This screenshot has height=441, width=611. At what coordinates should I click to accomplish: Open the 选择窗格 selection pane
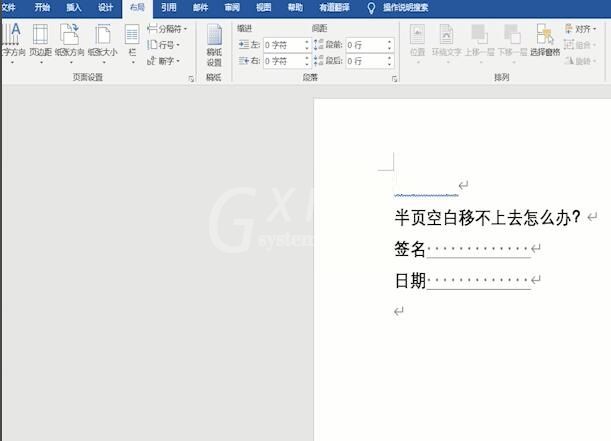point(545,41)
